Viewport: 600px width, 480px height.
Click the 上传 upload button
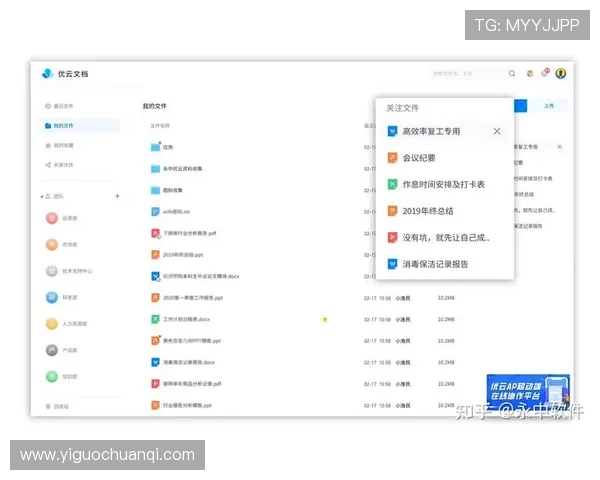tap(549, 106)
